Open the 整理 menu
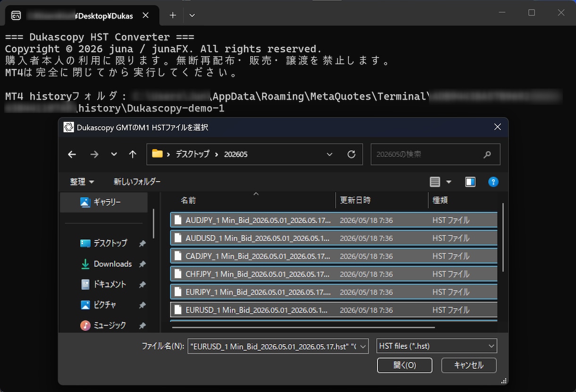Screen dimensions: 576x392 point(82,182)
